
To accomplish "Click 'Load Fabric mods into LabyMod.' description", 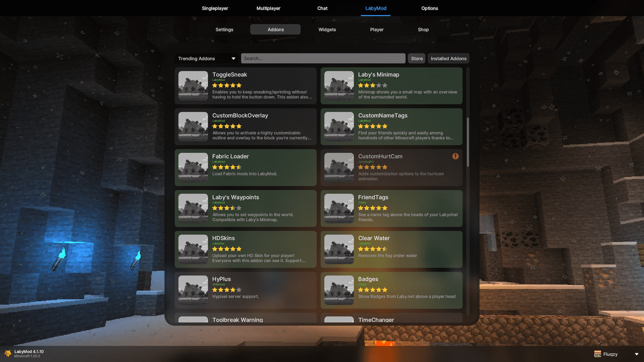I will point(245,174).
